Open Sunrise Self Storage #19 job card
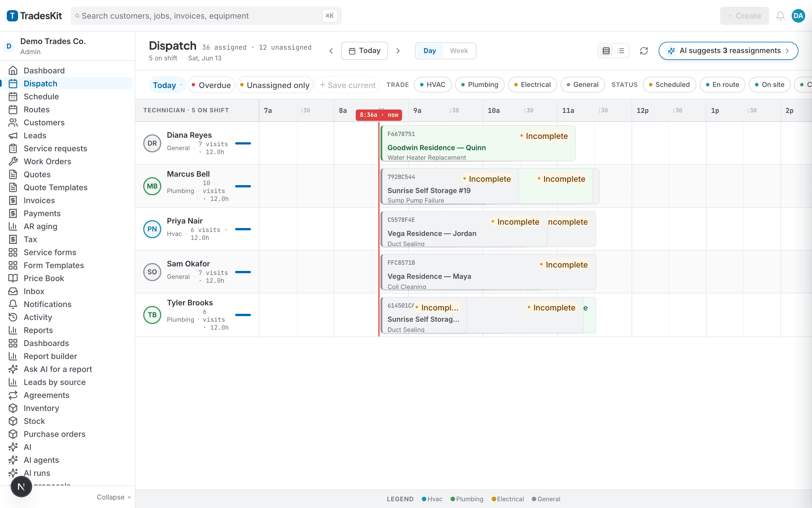The image size is (812, 508). pyautogui.click(x=450, y=187)
